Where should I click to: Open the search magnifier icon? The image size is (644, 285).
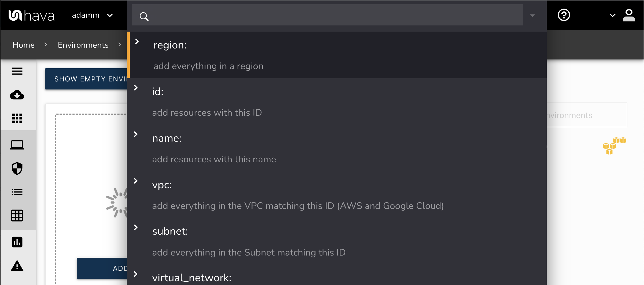[144, 16]
